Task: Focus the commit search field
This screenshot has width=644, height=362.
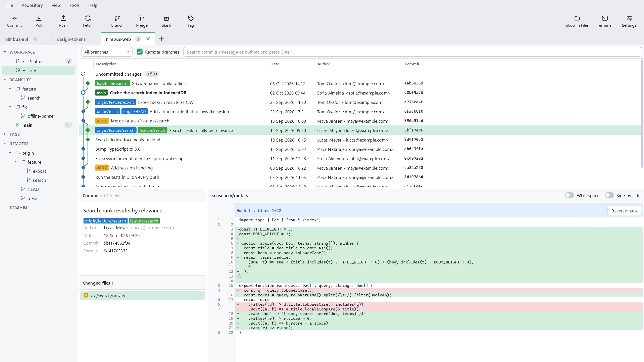Action: tap(412, 52)
